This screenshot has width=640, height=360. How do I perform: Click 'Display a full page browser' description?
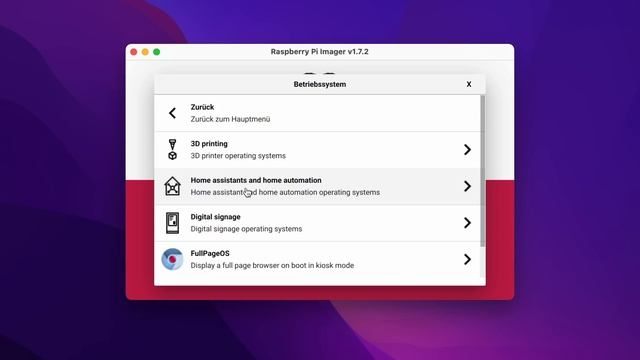(x=272, y=265)
